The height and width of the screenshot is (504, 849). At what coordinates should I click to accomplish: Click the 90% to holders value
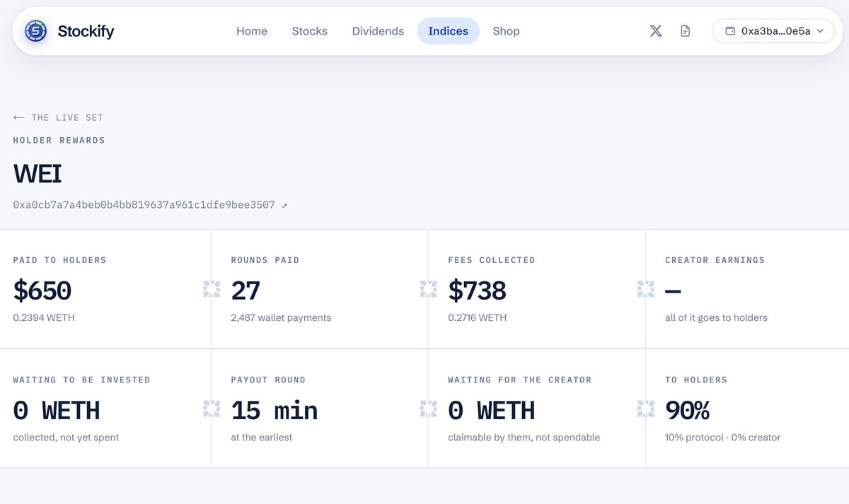click(688, 411)
